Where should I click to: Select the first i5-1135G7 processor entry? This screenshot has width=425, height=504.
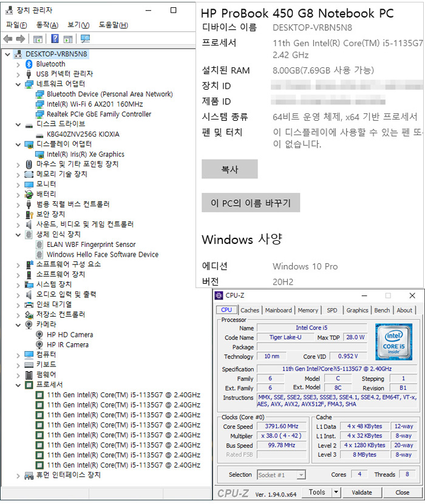(x=123, y=395)
